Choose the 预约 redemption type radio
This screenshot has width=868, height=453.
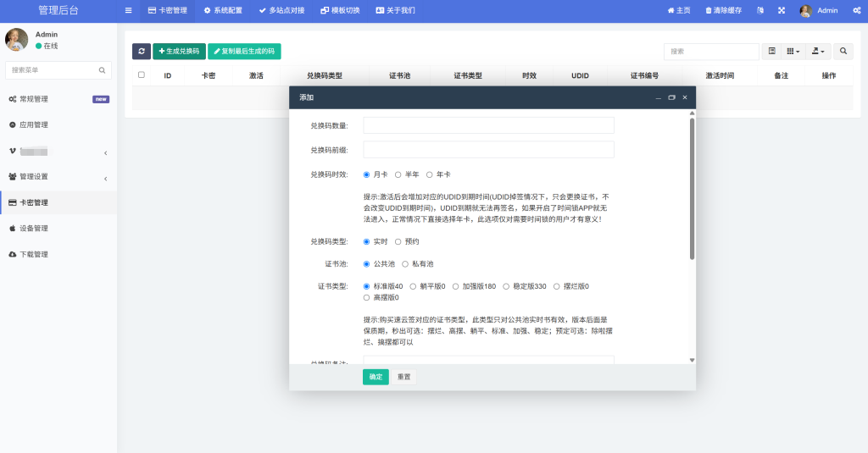[x=398, y=241]
